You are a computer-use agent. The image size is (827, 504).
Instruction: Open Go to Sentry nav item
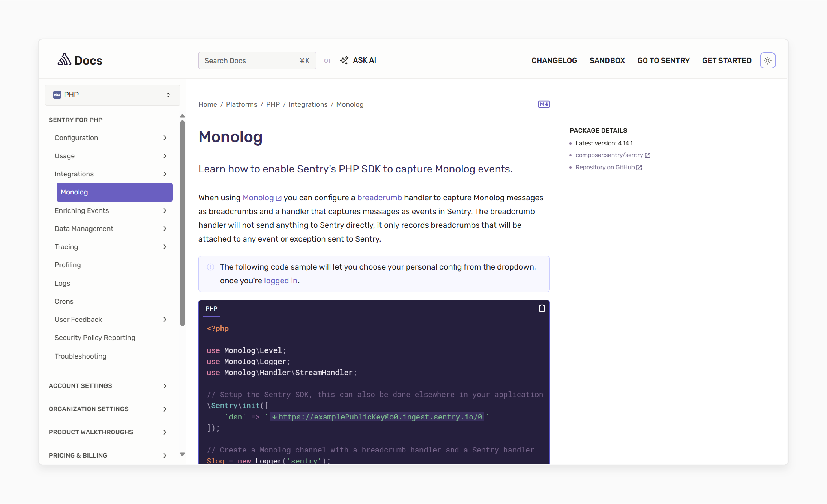[664, 60]
